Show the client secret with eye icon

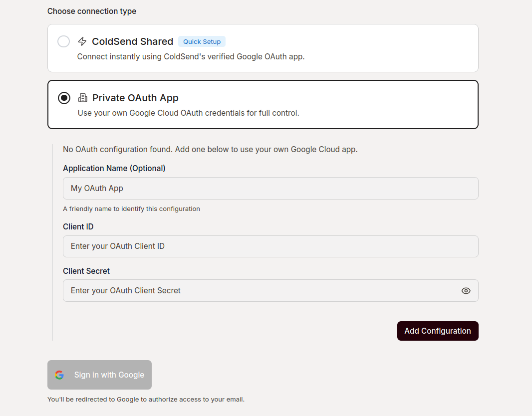(466, 291)
